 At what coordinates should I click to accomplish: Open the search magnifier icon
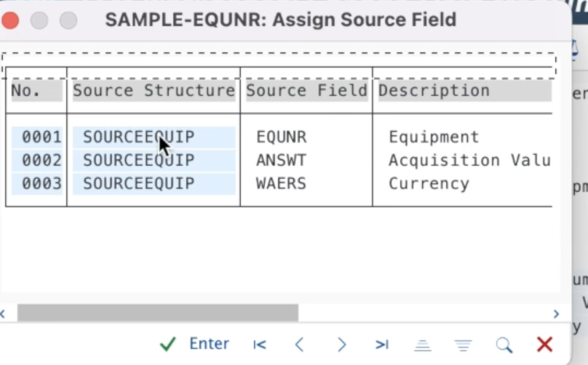pyautogui.click(x=504, y=345)
